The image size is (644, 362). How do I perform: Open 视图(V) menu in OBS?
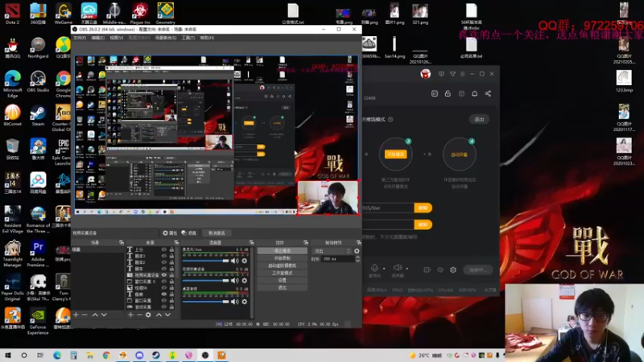click(x=116, y=38)
